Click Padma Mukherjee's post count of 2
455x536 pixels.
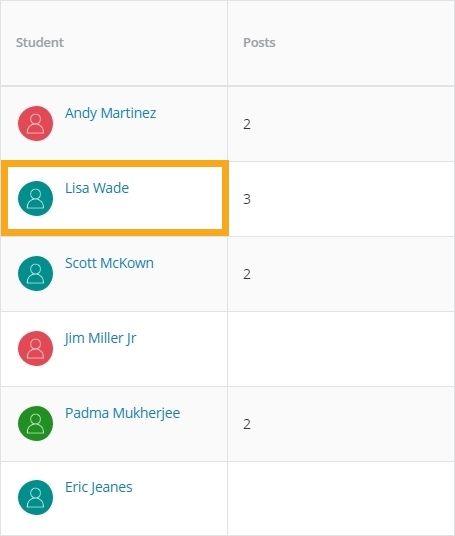pyautogui.click(x=247, y=424)
